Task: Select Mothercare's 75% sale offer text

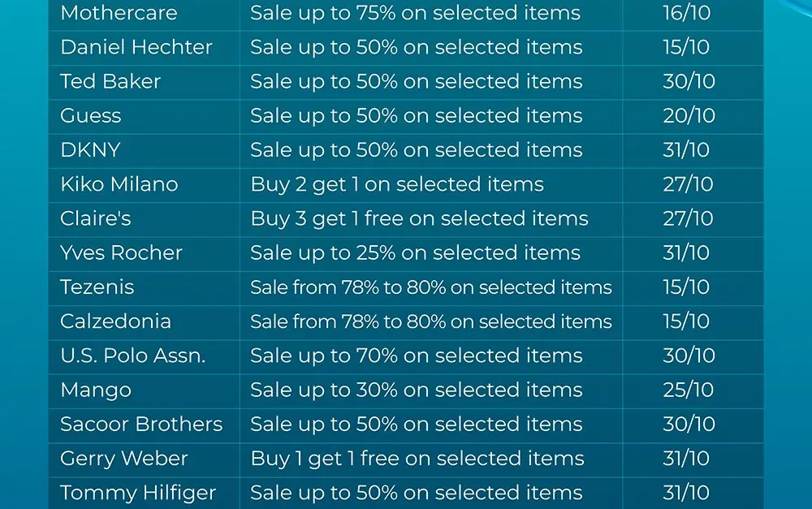Action: pyautogui.click(x=415, y=13)
